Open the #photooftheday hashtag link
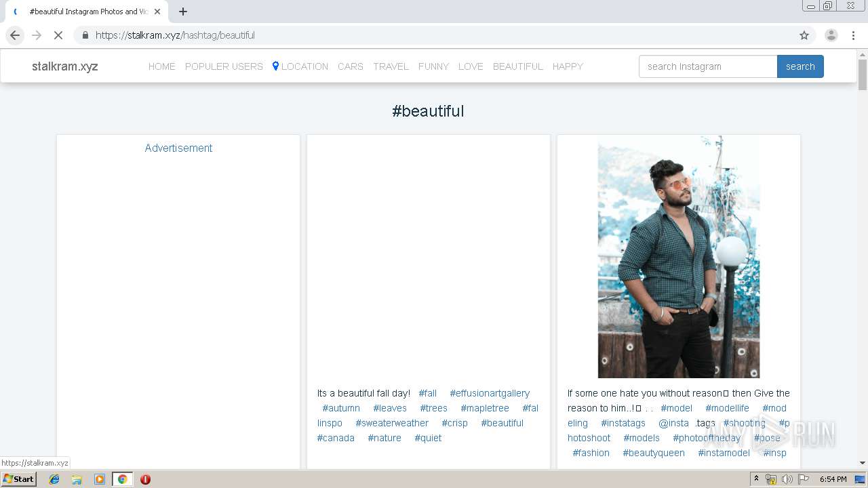Image resolution: width=868 pixels, height=488 pixels. pos(707,438)
